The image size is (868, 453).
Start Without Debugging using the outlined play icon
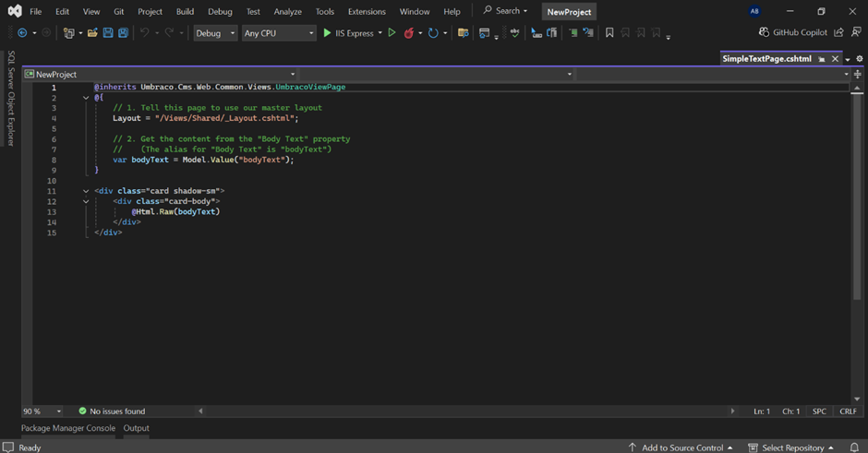(392, 33)
